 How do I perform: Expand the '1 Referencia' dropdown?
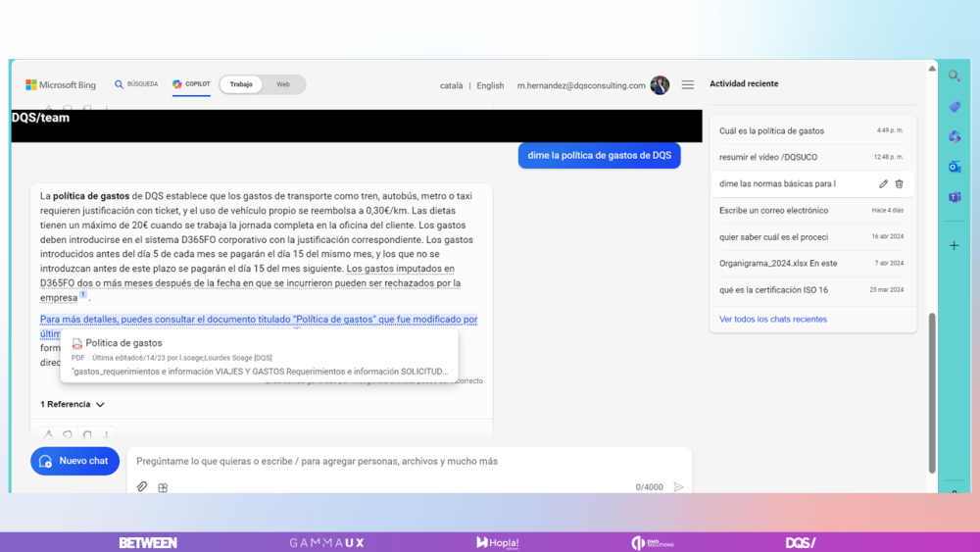tap(72, 405)
